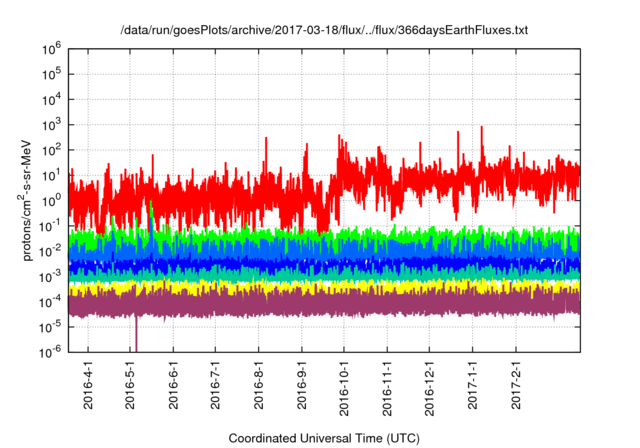
Task: Click the Coordinated Universal Time (UTC) axis label
Action: pyautogui.click(x=324, y=438)
